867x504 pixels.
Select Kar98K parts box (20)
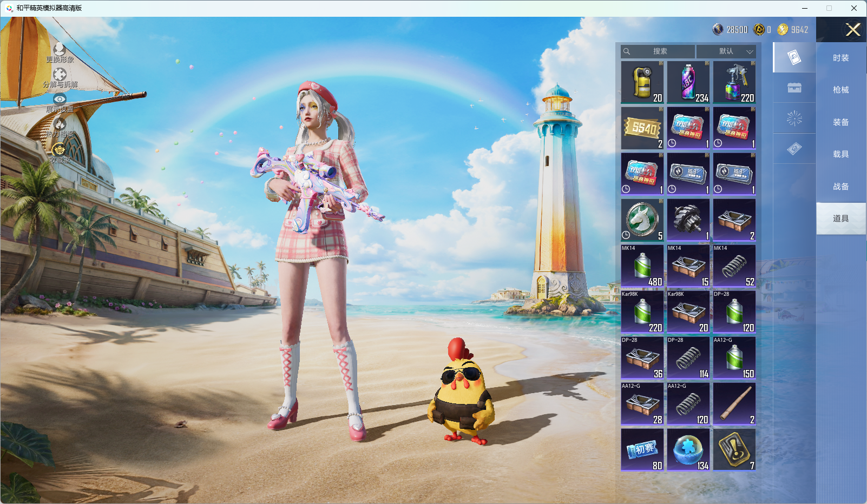(x=688, y=312)
